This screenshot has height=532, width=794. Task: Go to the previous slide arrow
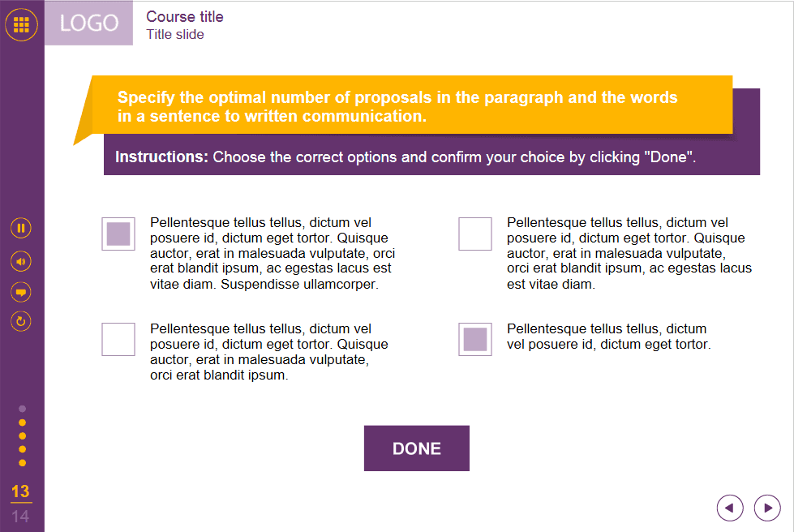coord(730,508)
